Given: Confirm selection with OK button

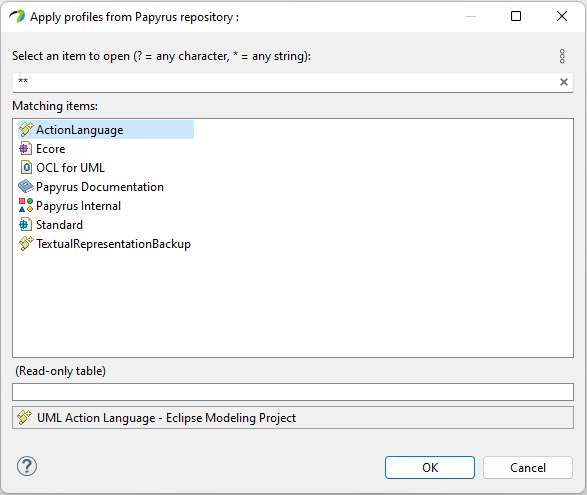Looking at the screenshot, I should click(430, 467).
